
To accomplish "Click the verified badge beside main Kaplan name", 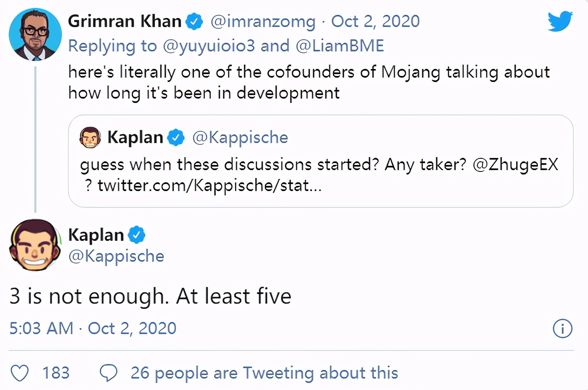I will tap(136, 235).
